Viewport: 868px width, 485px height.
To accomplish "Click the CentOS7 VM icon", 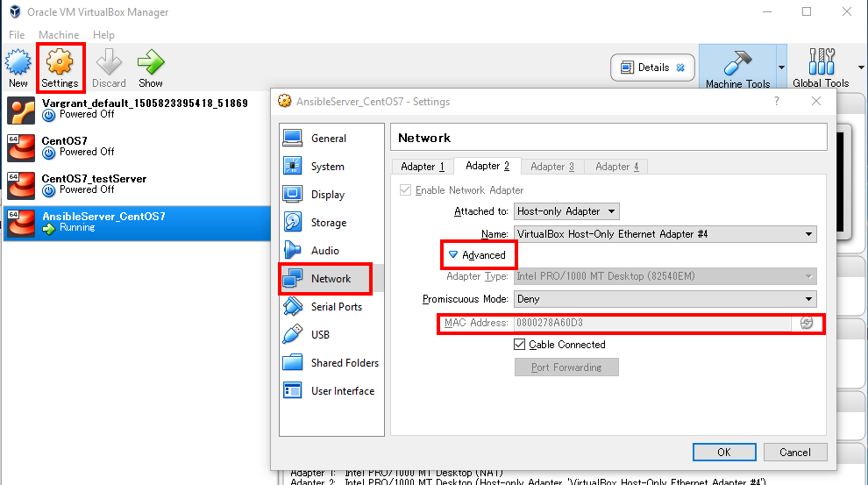I will pos(21,147).
